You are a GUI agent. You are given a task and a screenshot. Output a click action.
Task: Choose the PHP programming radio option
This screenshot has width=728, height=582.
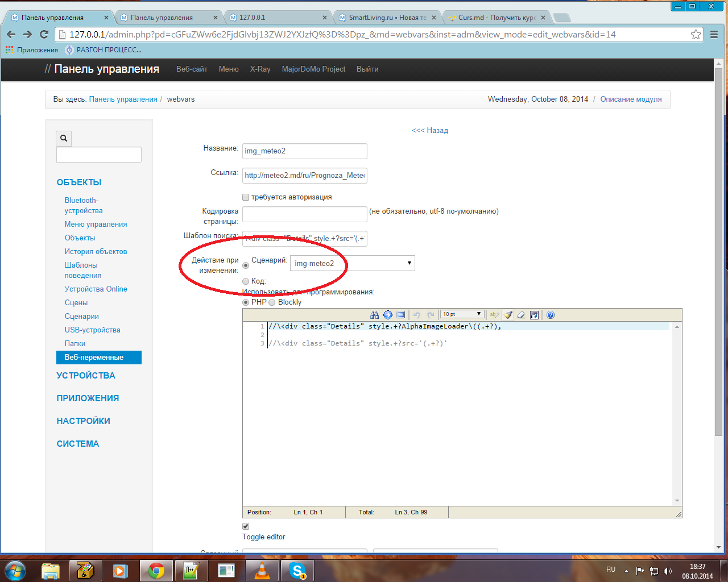[x=246, y=302]
